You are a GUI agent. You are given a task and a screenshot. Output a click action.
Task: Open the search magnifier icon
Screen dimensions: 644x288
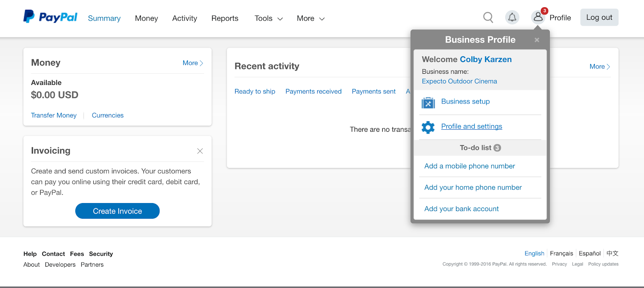pos(488,17)
